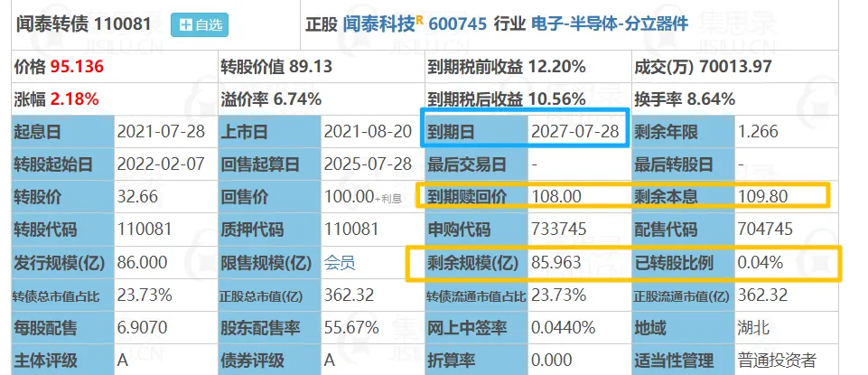Click 主体评级 value A
Screen dimensions: 868x375
click(123, 361)
